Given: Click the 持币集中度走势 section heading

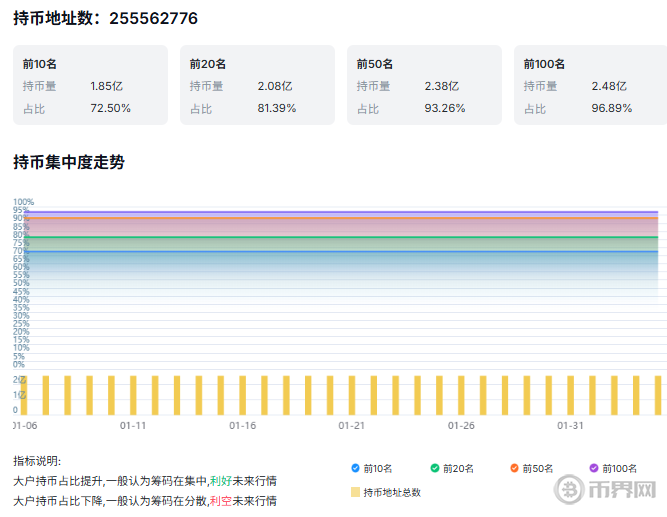Looking at the screenshot, I should (x=68, y=162).
